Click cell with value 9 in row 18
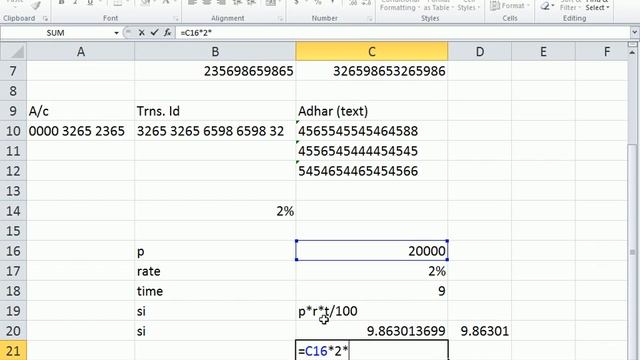 pos(371,291)
